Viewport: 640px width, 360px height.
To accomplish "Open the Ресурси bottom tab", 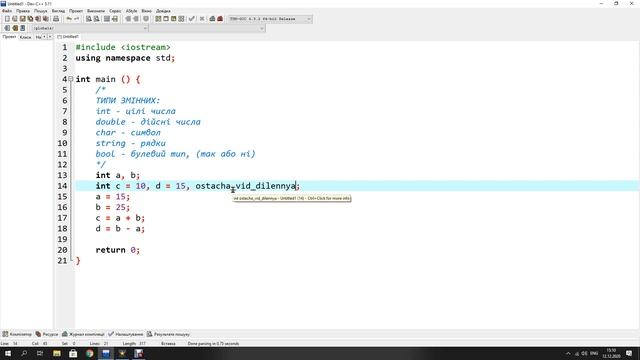I will click(x=47, y=334).
